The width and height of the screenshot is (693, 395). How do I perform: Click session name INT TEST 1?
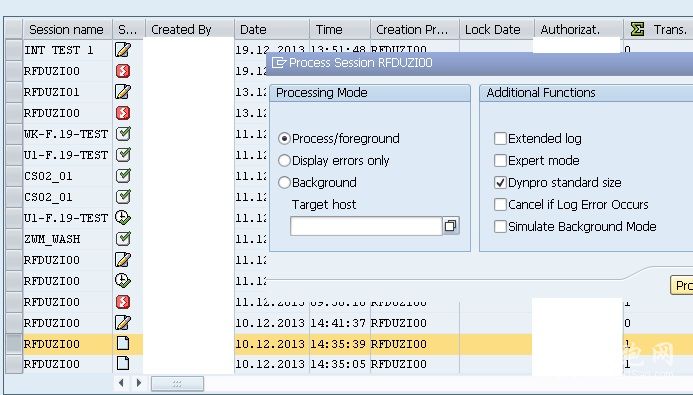point(59,50)
